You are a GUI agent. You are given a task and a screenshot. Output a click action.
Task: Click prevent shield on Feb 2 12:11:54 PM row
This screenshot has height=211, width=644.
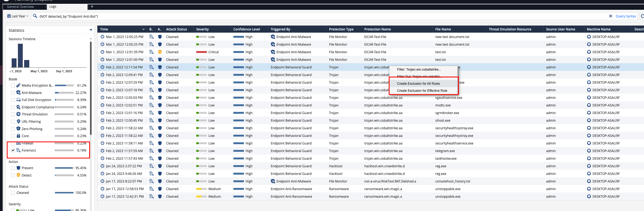pyautogui.click(x=160, y=67)
